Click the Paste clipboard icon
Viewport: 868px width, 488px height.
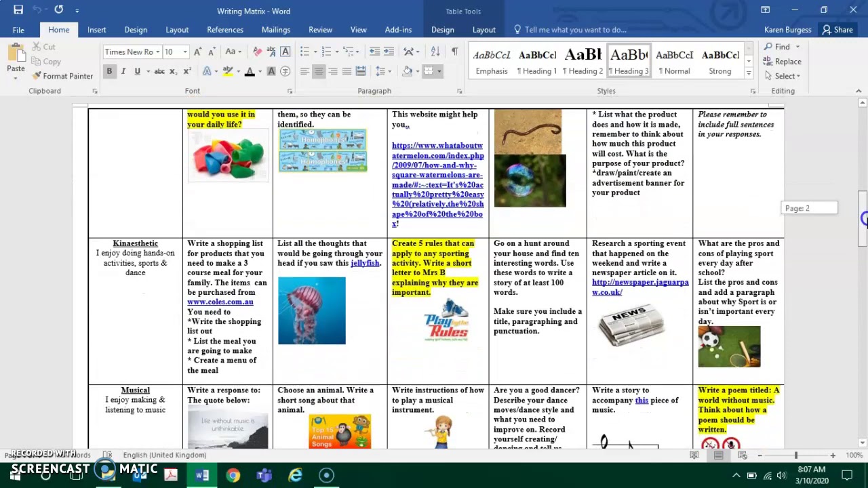(16, 54)
